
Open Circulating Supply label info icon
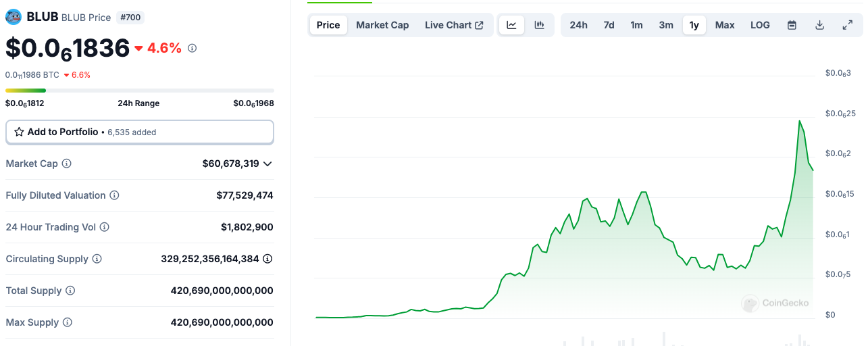pos(97,259)
